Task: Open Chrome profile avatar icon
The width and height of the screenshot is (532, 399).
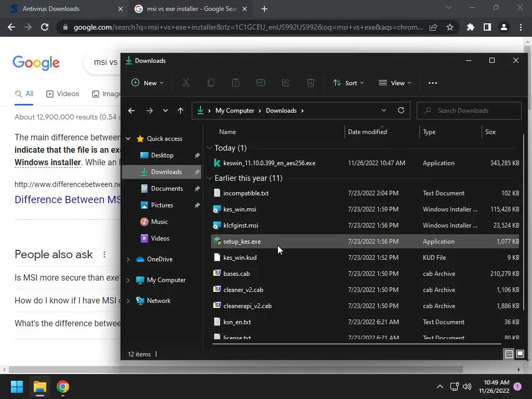Action: coord(504,27)
